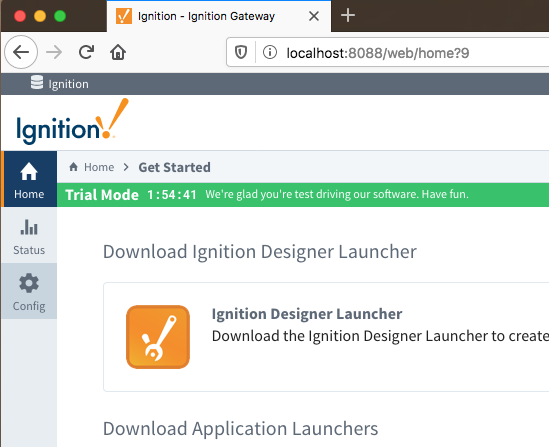The image size is (549, 447).
Task: Click the Trial Mode label in banner
Action: coord(102,195)
